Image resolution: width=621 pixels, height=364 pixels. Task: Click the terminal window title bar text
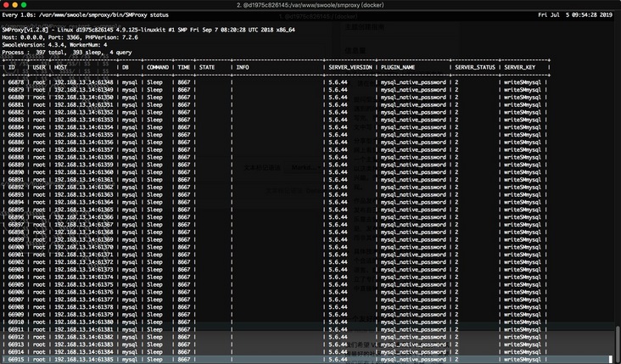click(x=310, y=4)
